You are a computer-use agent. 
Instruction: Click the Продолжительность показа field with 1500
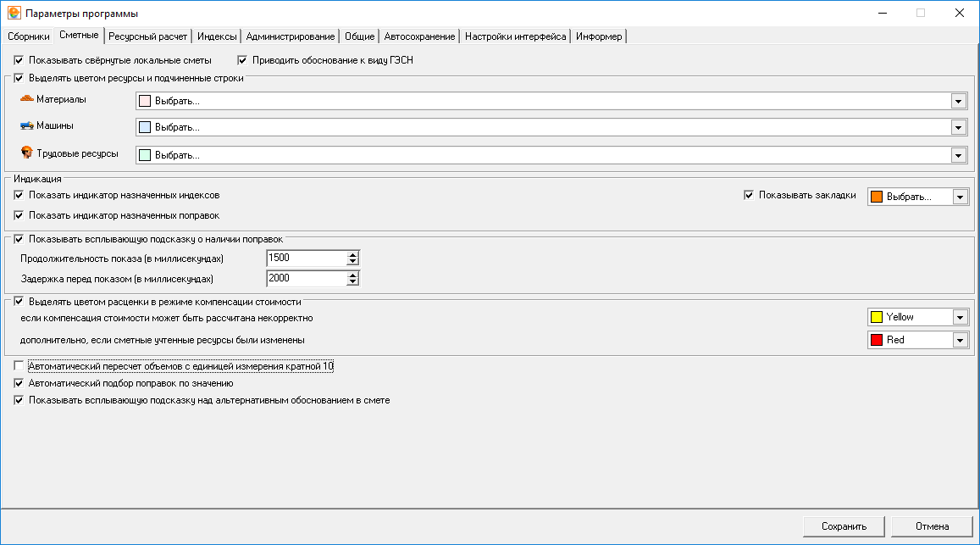307,258
